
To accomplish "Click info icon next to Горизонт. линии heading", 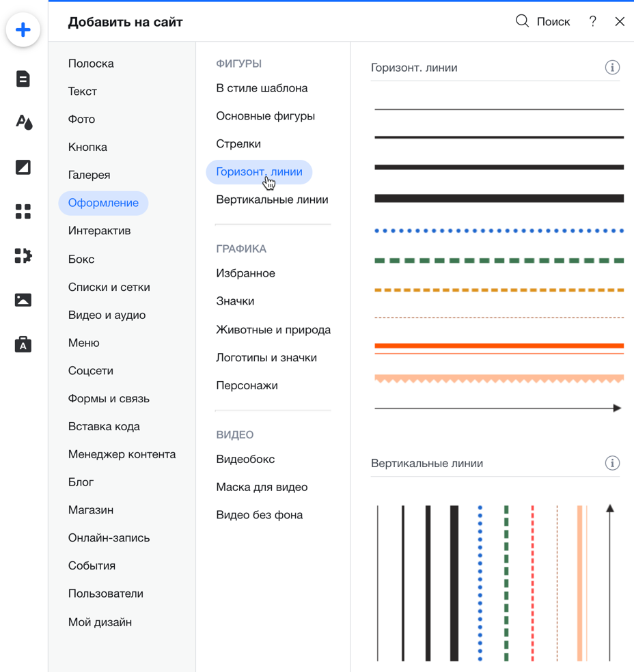I will [x=612, y=68].
